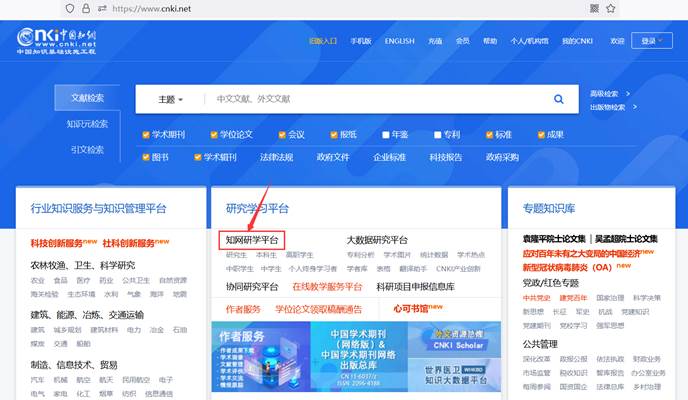
Task: Open 个人/机构馆 link
Action: click(529, 41)
